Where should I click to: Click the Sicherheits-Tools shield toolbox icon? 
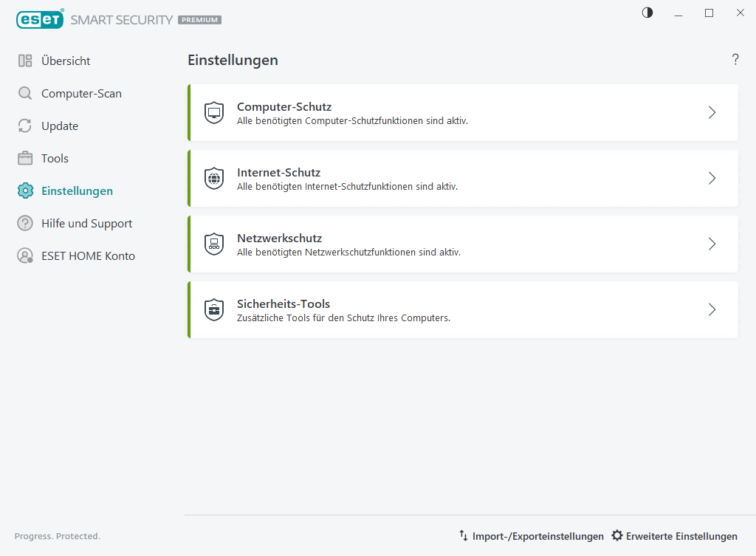point(214,310)
